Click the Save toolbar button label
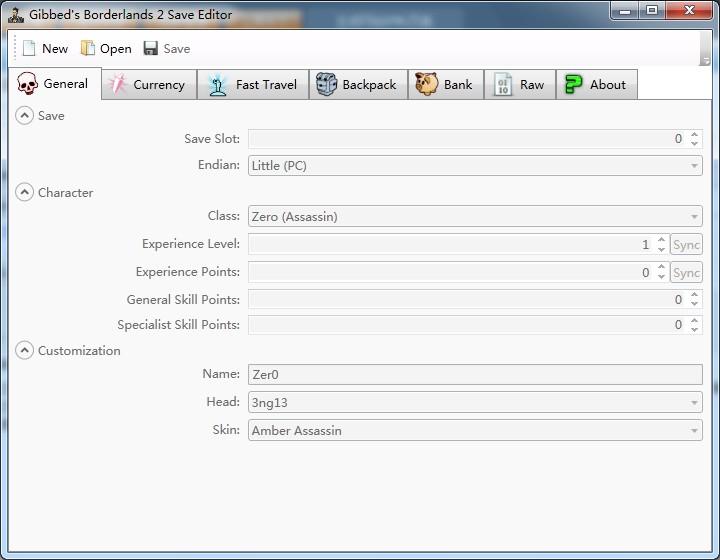Viewport: 720px width, 560px height. pos(177,49)
